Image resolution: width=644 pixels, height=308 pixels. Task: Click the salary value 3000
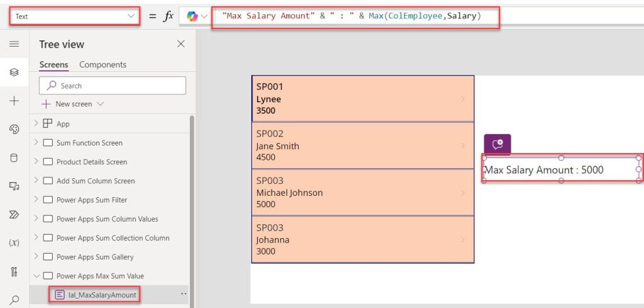click(266, 251)
